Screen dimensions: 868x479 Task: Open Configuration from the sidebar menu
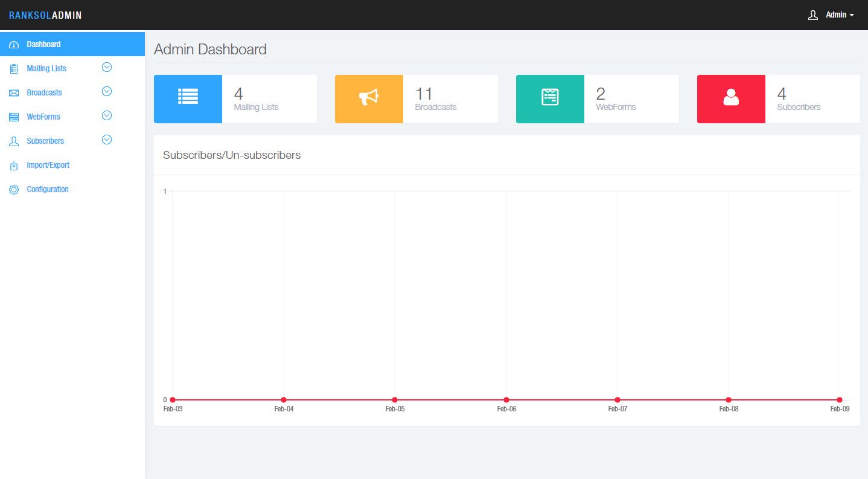[48, 190]
